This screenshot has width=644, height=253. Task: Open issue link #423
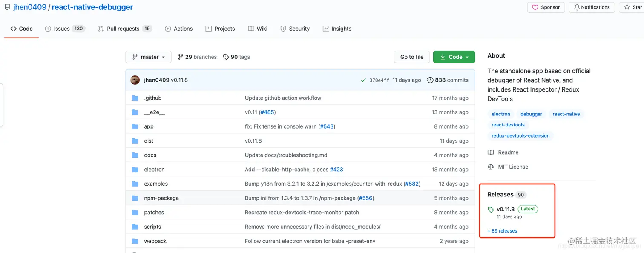tap(336, 170)
